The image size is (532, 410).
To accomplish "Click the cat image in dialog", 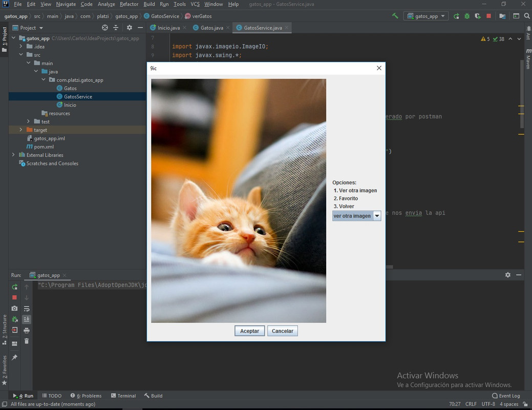I will (239, 201).
